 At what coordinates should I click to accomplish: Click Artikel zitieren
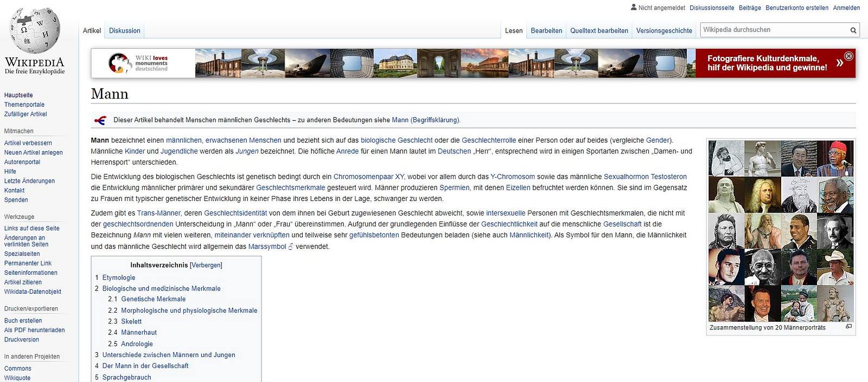tap(23, 282)
